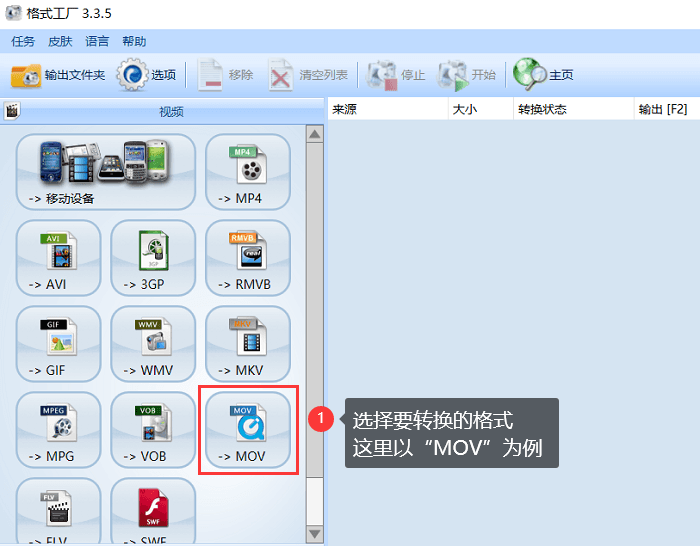This screenshot has width=700, height=546.
Task: Open the 输出文件夹 output folder
Action: tap(58, 75)
